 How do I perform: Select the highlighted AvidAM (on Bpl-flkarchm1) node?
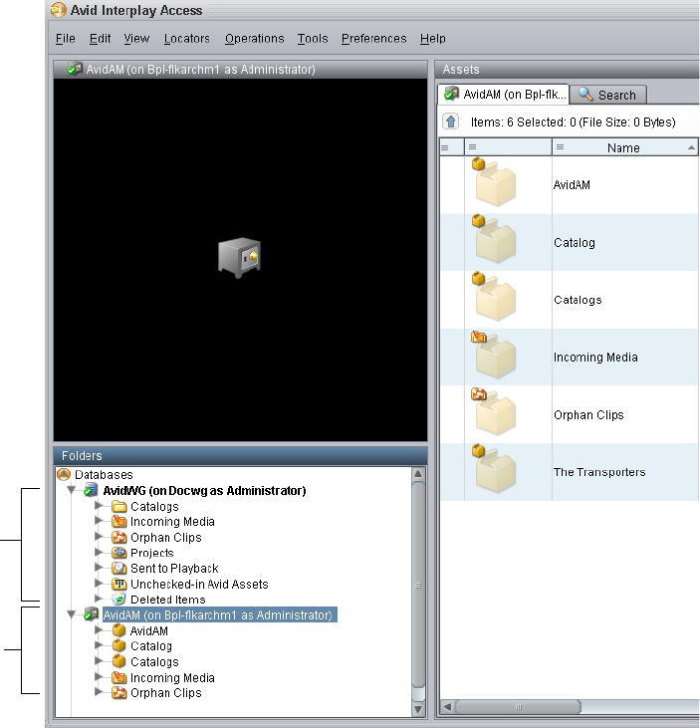click(219, 614)
